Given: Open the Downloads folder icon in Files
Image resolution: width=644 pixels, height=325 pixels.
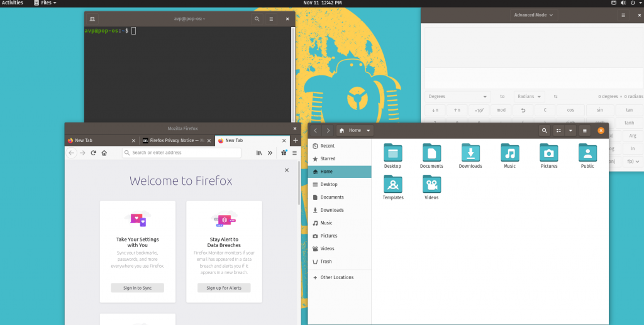Looking at the screenshot, I should point(470,152).
